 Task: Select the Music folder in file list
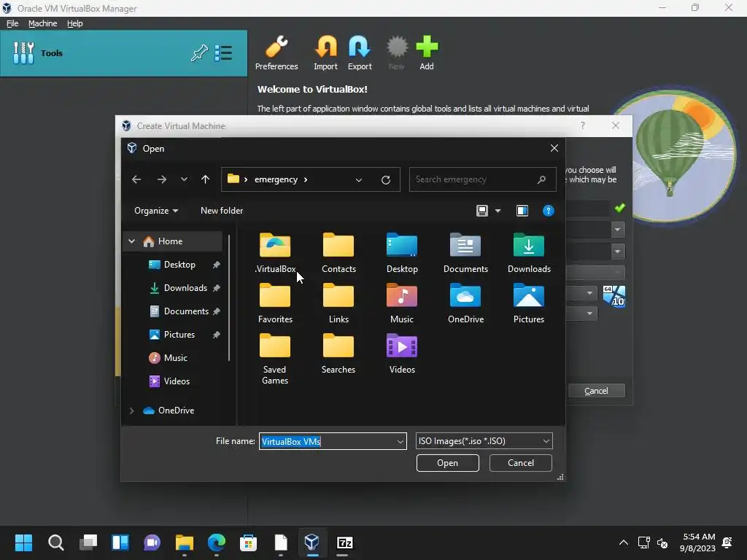[x=402, y=303]
